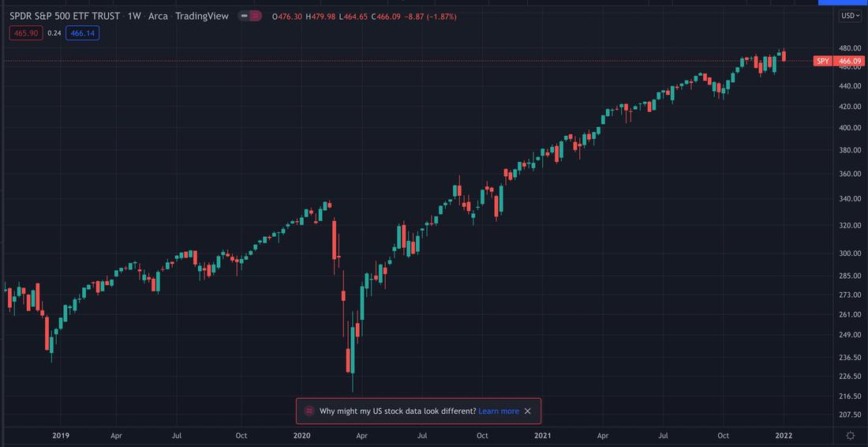This screenshot has height=447, width=868.
Task: Click the SPY price label on axis
Action: click(823, 61)
